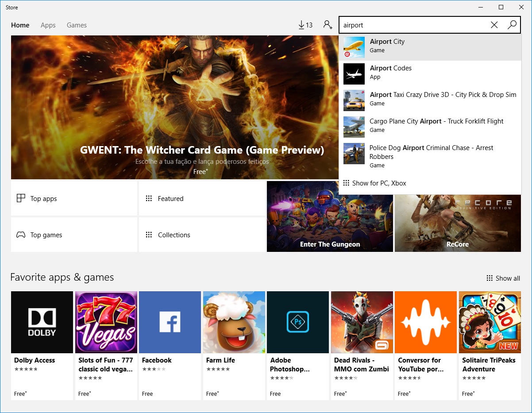The image size is (532, 413).
Task: Clear the search box with the X icon
Action: (x=494, y=25)
